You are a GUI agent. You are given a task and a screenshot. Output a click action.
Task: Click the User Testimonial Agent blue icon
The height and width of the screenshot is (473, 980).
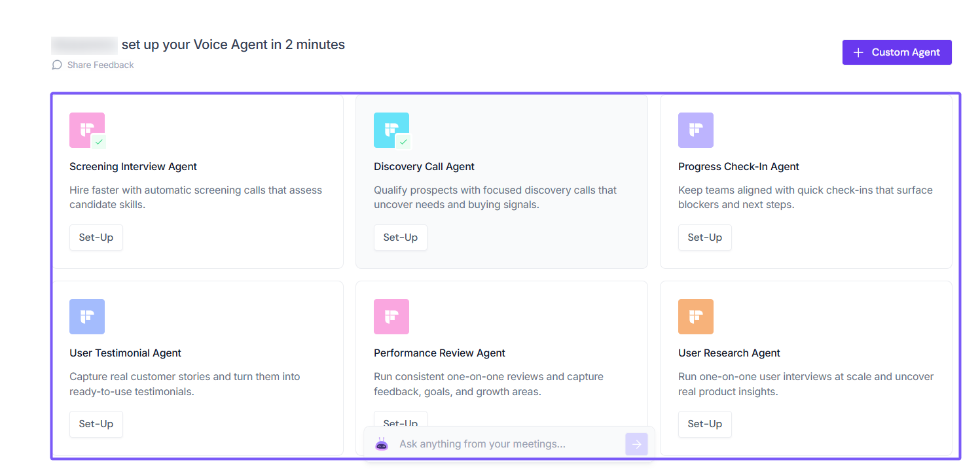(x=87, y=317)
